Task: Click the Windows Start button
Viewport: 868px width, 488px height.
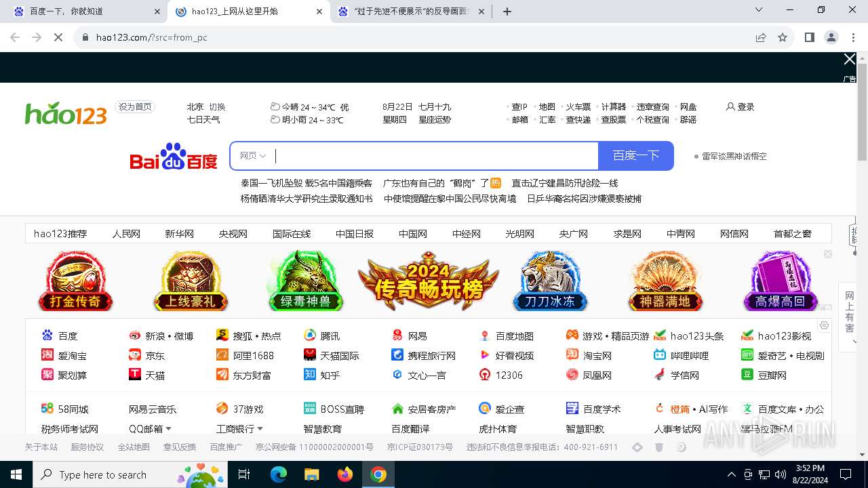Action: click(x=16, y=474)
